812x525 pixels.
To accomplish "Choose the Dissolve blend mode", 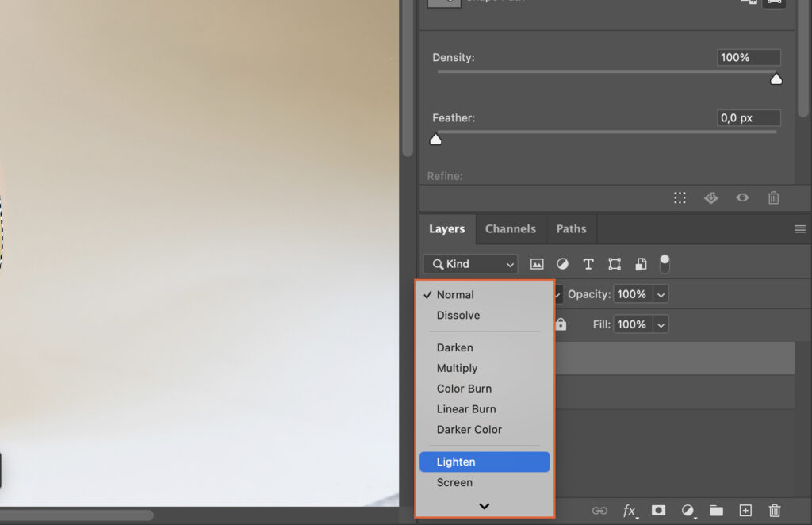I will 458,315.
